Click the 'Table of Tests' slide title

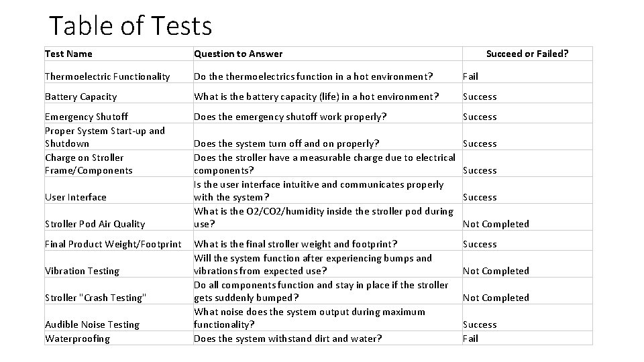[131, 26]
